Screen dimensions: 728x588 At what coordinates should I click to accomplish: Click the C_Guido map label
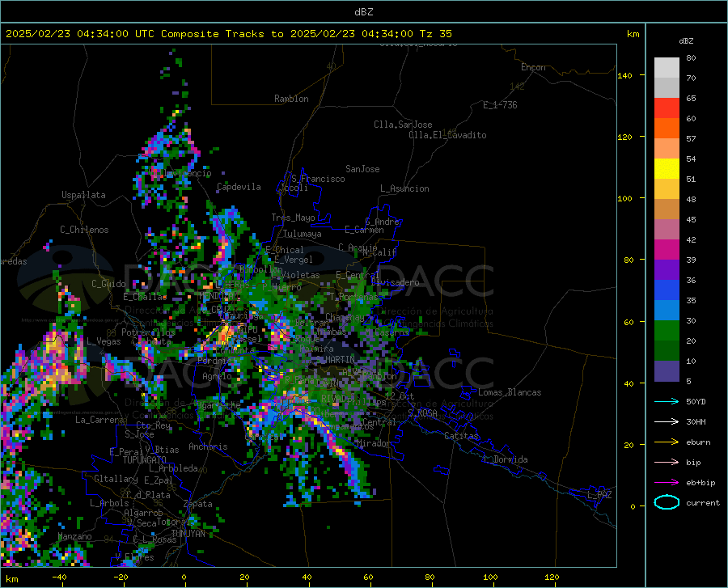coord(108,284)
